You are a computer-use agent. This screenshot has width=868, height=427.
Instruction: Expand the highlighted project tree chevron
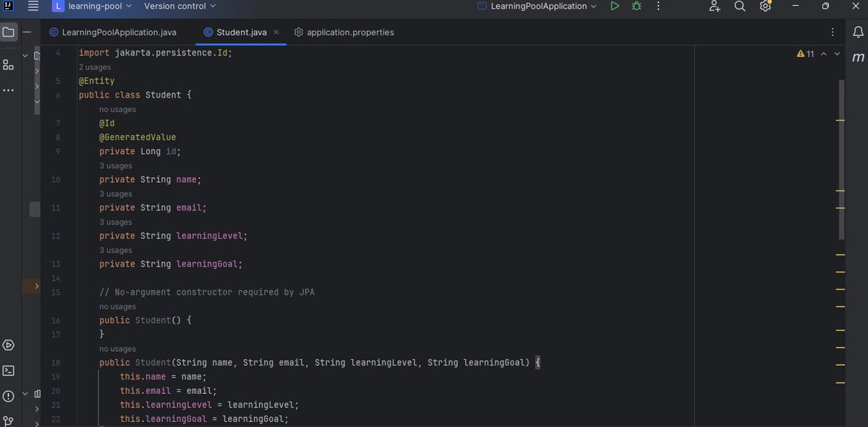37,287
